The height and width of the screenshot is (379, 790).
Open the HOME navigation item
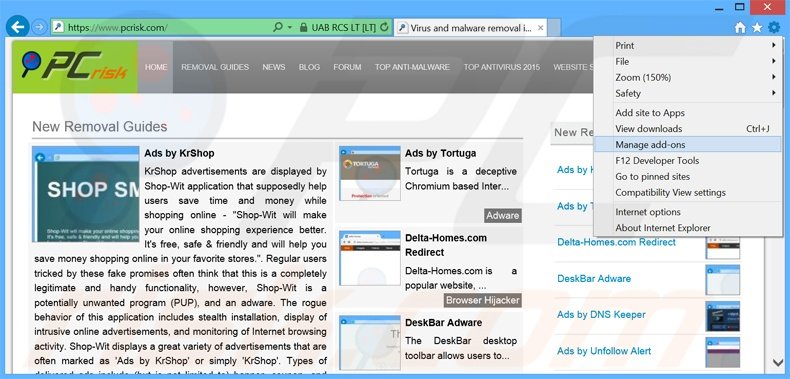click(156, 67)
